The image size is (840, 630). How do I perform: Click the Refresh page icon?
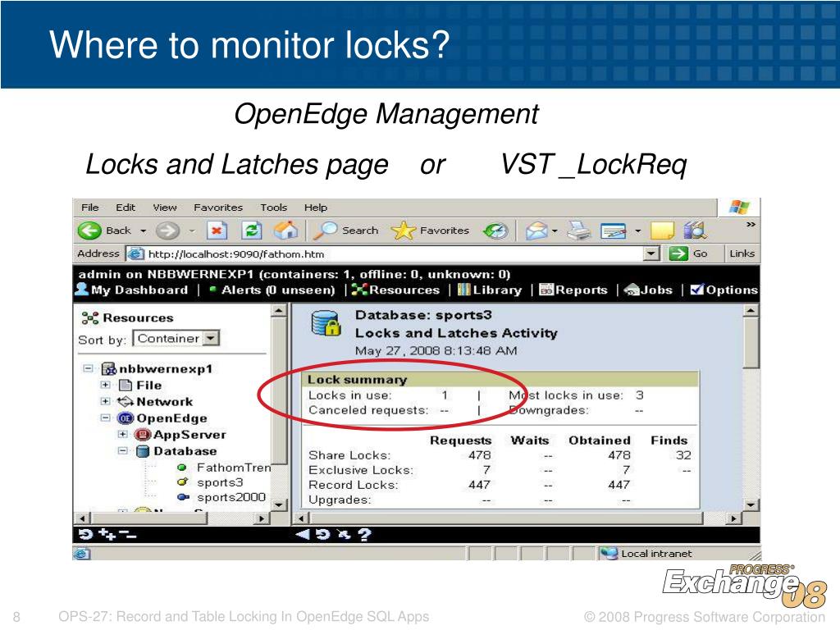pyautogui.click(x=252, y=231)
